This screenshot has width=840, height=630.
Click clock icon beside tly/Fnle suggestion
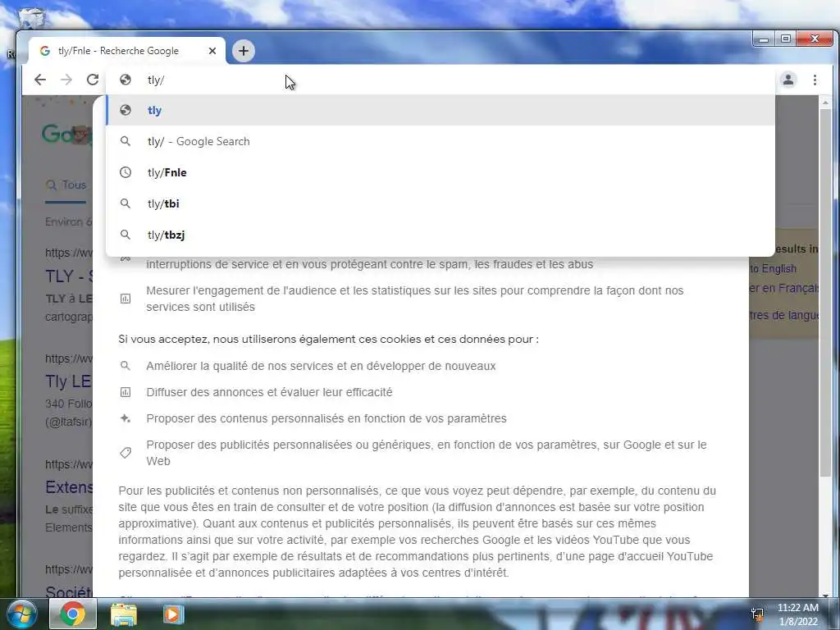coord(126,172)
